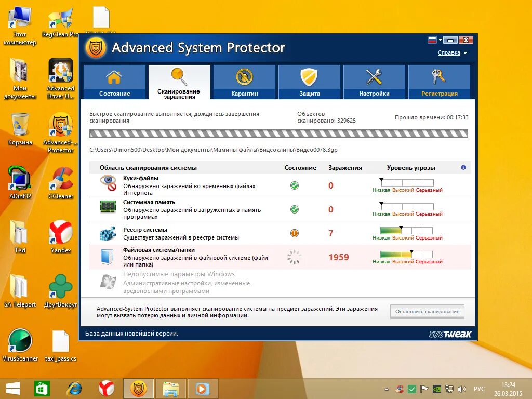532x399 pixels.
Task: Click the scanned file path Видео0078.3gp
Action: (214, 150)
